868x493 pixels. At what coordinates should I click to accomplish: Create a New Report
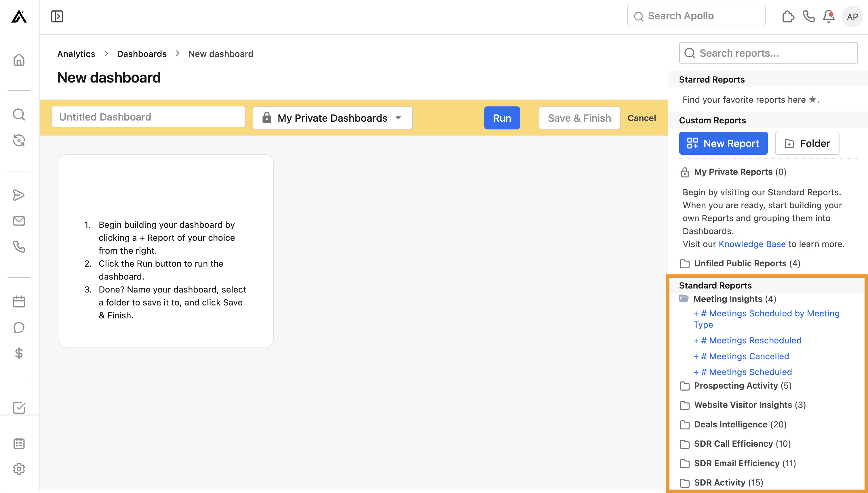723,143
